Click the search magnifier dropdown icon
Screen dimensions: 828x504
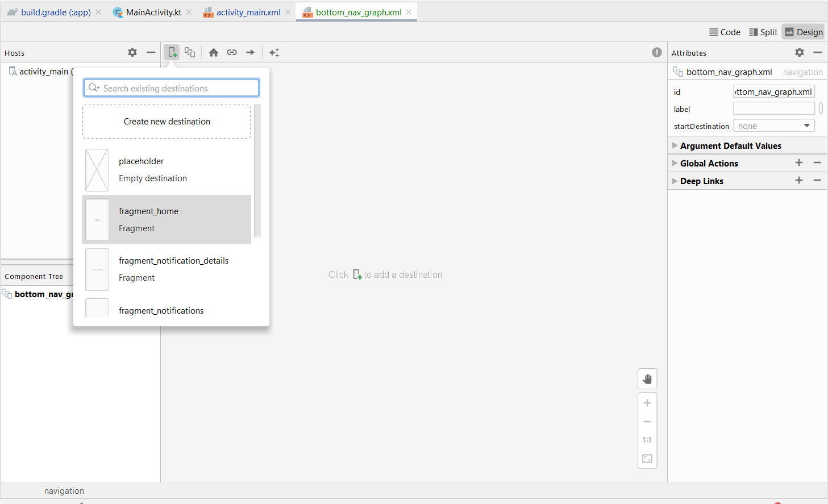94,88
